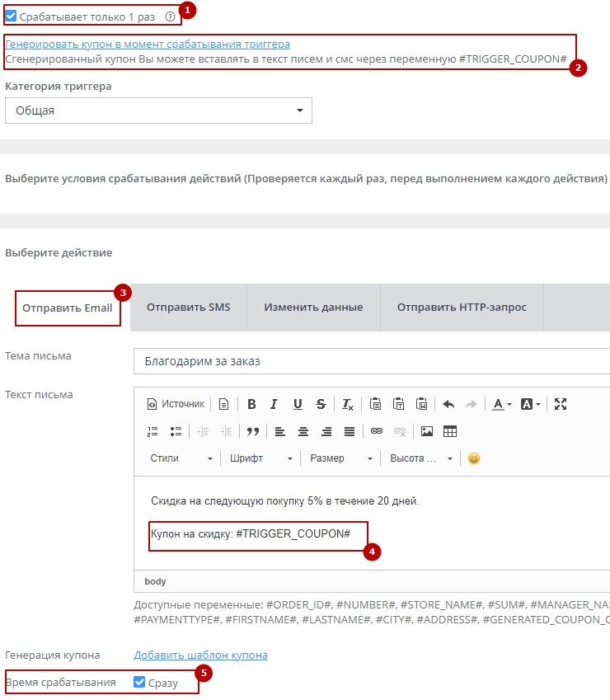Insert a numbered list

click(152, 431)
